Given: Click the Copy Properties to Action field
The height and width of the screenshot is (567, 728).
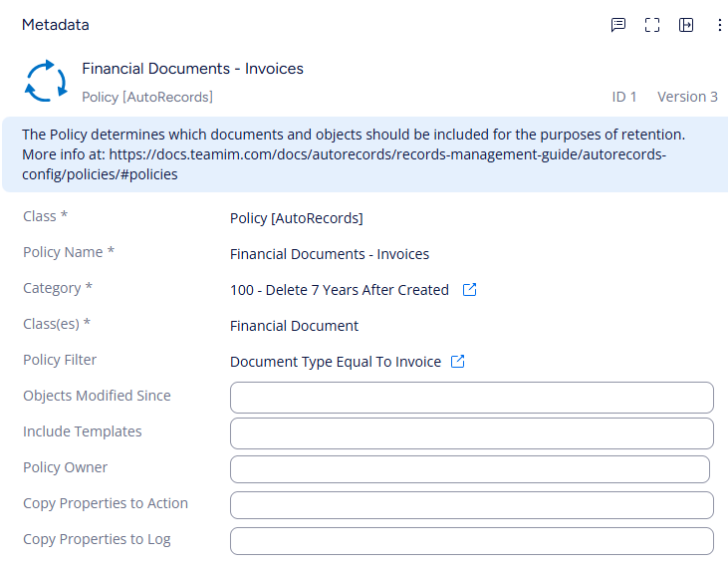Looking at the screenshot, I should pos(471,504).
